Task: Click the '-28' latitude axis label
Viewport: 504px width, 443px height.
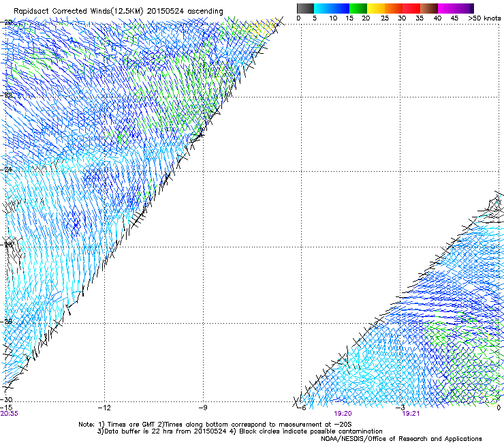Action: (x=6, y=322)
